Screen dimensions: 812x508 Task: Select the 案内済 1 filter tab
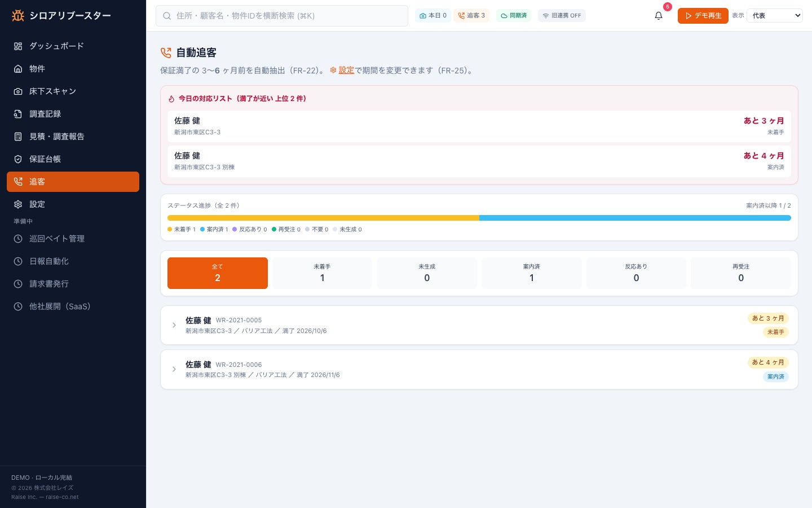coord(532,273)
